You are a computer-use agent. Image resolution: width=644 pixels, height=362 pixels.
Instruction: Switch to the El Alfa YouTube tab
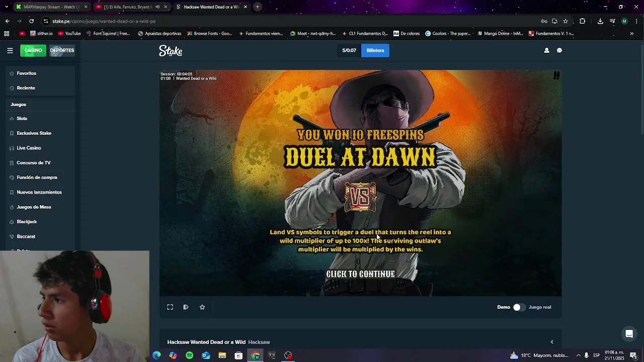[x=131, y=7]
